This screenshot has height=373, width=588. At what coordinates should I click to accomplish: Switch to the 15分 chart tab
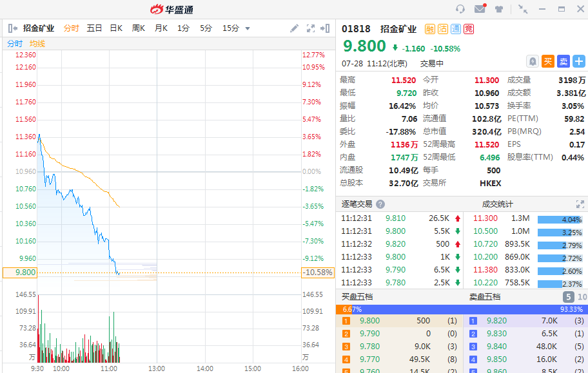[231, 28]
